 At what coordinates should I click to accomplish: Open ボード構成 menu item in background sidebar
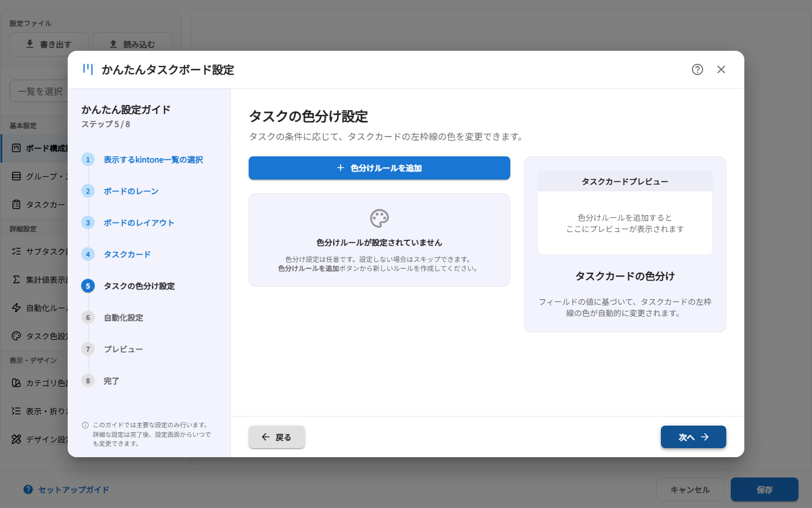click(34, 148)
